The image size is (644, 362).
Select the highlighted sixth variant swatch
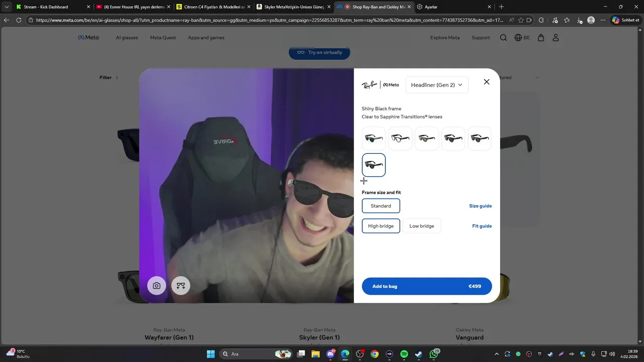[x=374, y=165]
